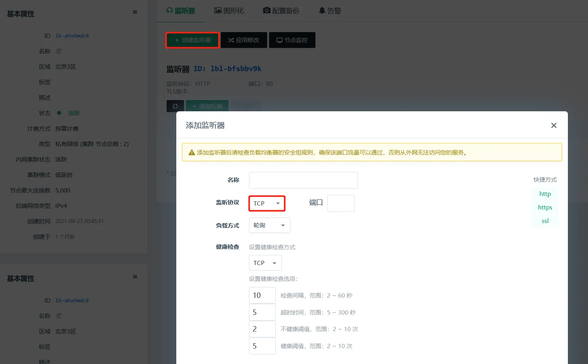
Task: Click the 应用修改 button
Action: (x=244, y=40)
